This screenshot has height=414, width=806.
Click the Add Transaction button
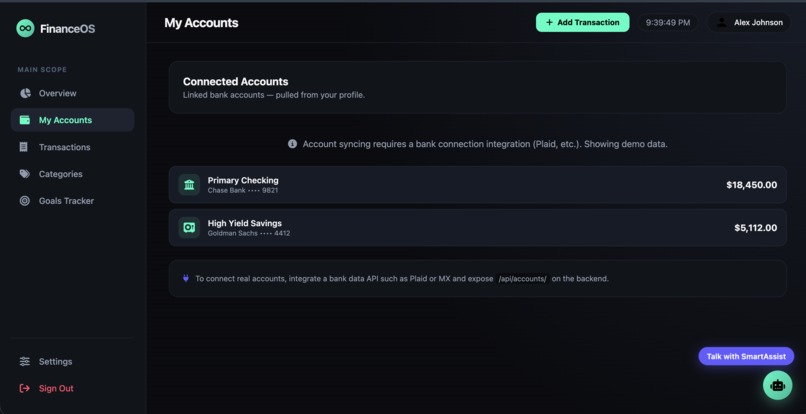(582, 23)
